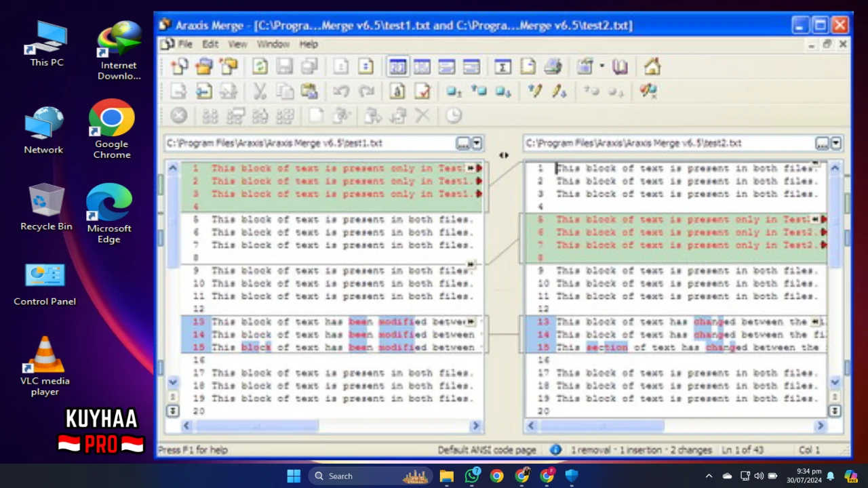The image size is (868, 488).
Task: Click the Windows Start button
Action: point(294,476)
